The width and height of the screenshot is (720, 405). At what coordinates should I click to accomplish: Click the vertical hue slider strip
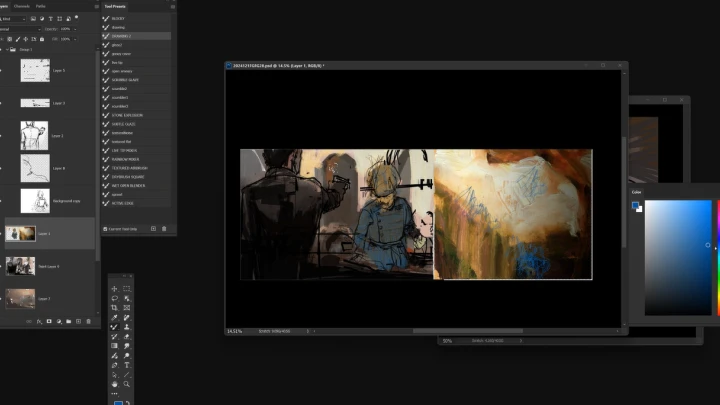pyautogui.click(x=718, y=258)
